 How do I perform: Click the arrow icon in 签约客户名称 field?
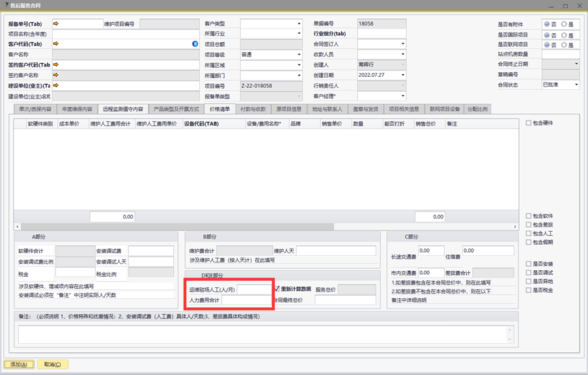coord(56,76)
